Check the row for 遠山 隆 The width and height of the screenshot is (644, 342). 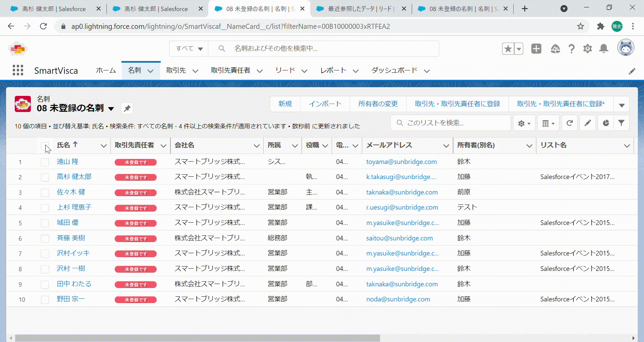tap(45, 162)
